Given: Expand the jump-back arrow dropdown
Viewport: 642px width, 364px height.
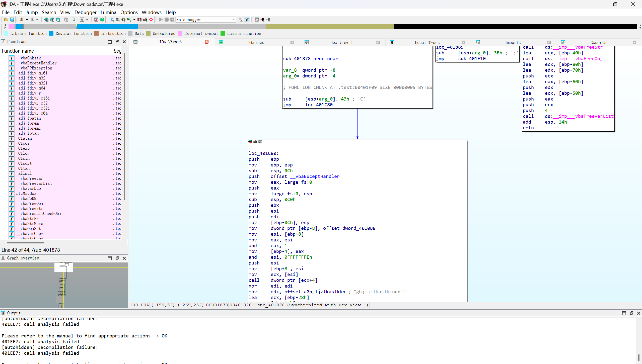Looking at the screenshot, I should (x=27, y=20).
